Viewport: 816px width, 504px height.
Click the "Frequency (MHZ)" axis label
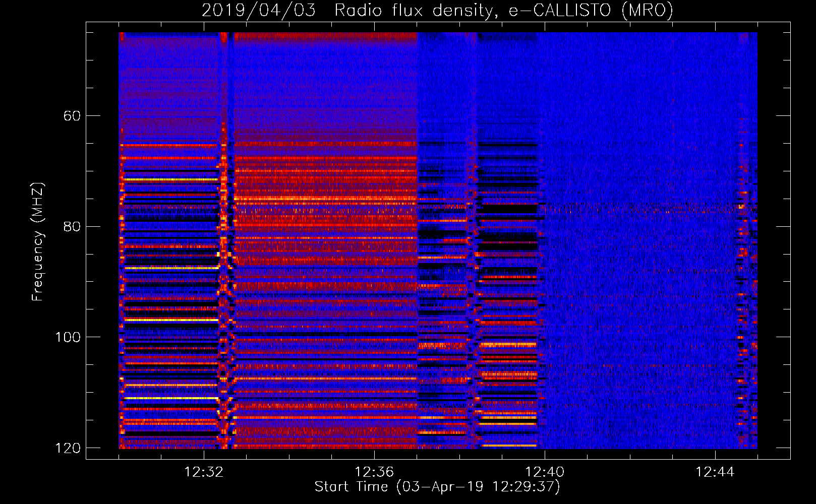click(38, 241)
